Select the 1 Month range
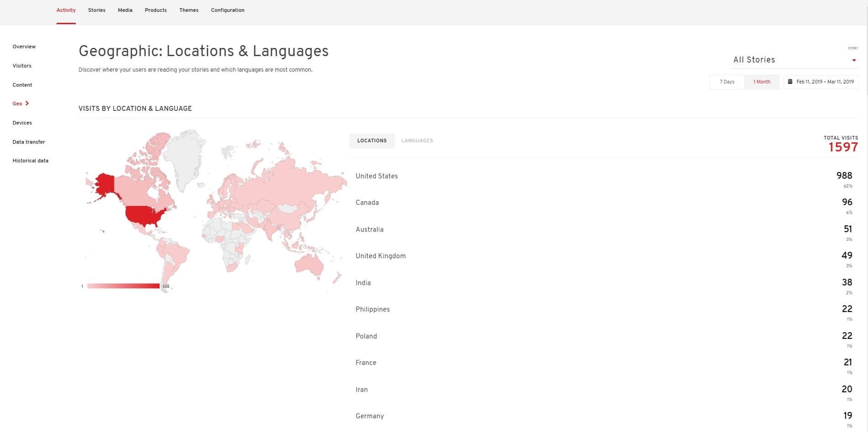 [x=762, y=82]
